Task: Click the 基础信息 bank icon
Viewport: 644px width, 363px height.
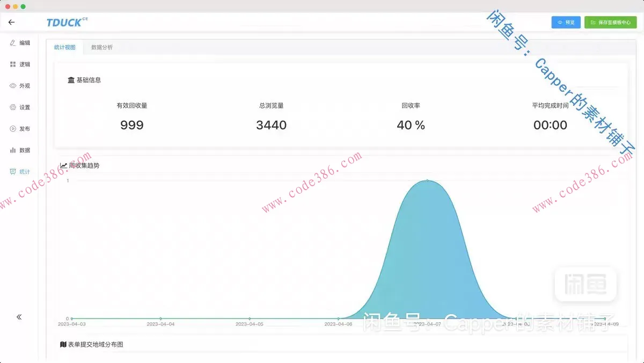Action: tap(71, 80)
